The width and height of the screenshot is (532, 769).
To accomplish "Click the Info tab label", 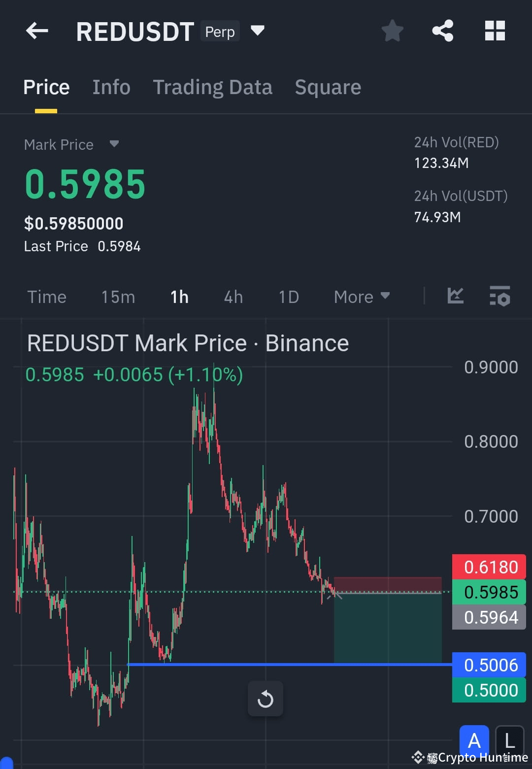I will pos(111,87).
